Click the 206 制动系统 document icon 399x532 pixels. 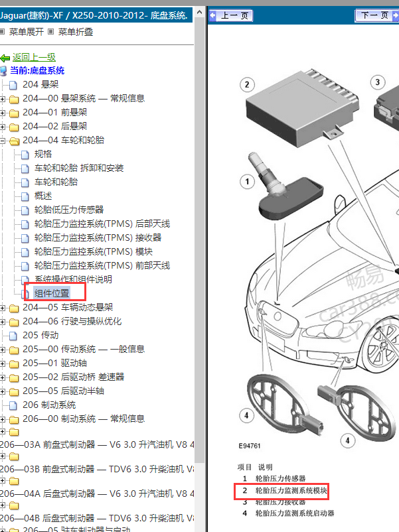pos(13,405)
